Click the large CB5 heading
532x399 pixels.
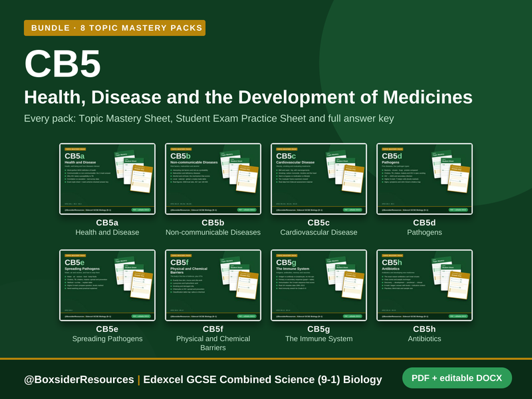click(63, 64)
